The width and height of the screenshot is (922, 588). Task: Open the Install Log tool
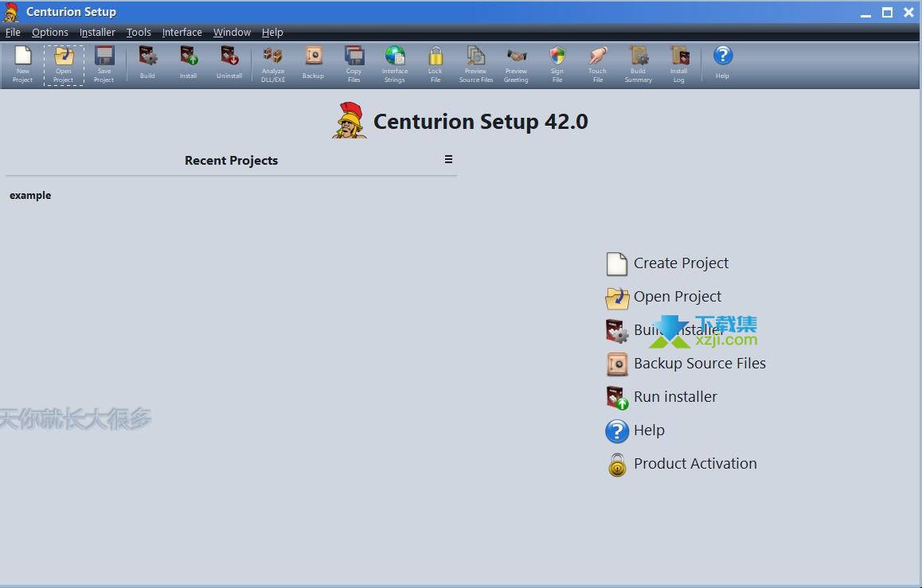[x=679, y=64]
